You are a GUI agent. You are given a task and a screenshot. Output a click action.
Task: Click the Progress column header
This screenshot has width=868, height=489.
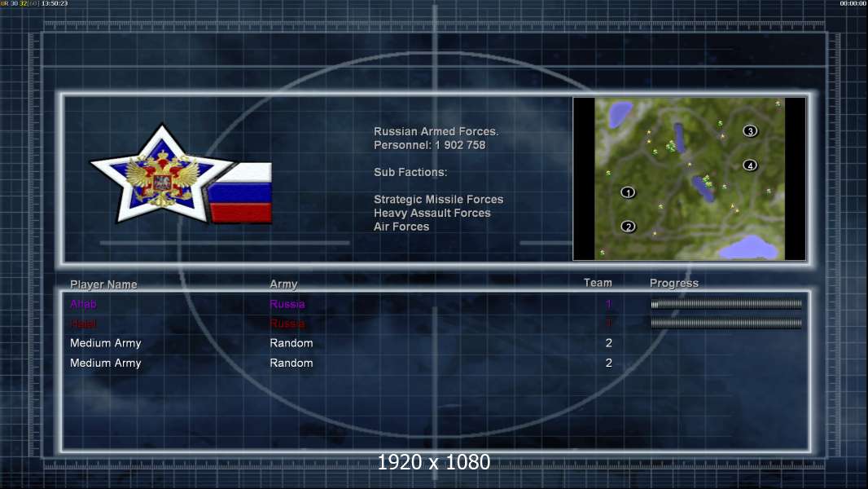673,283
